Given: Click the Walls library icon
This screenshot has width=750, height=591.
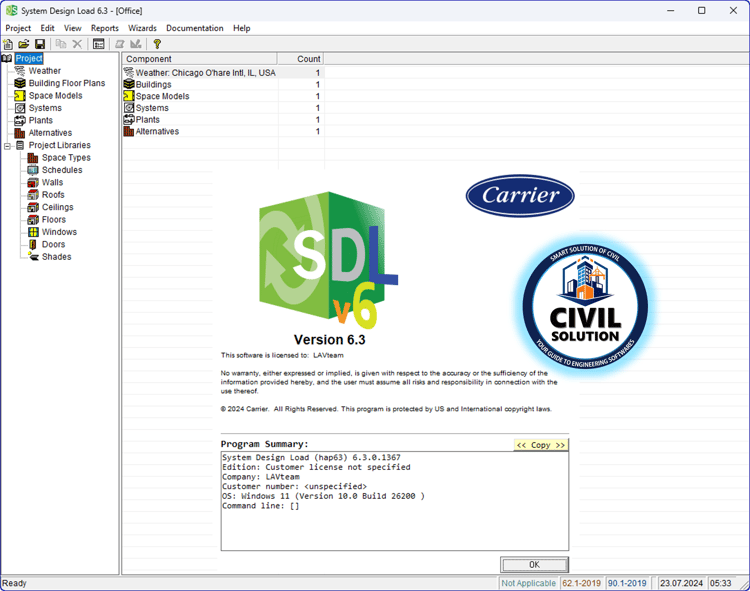Looking at the screenshot, I should (33, 183).
